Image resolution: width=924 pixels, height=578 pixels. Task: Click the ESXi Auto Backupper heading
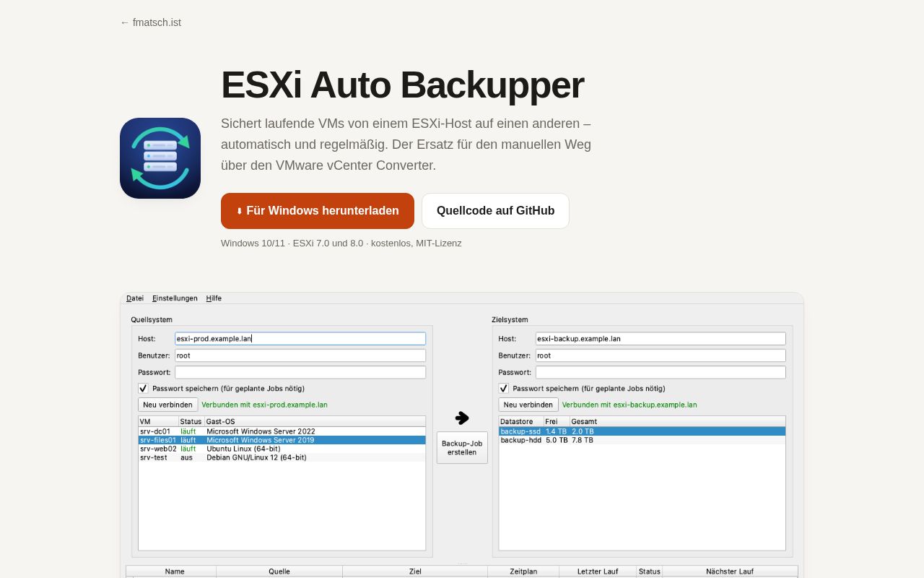402,85
